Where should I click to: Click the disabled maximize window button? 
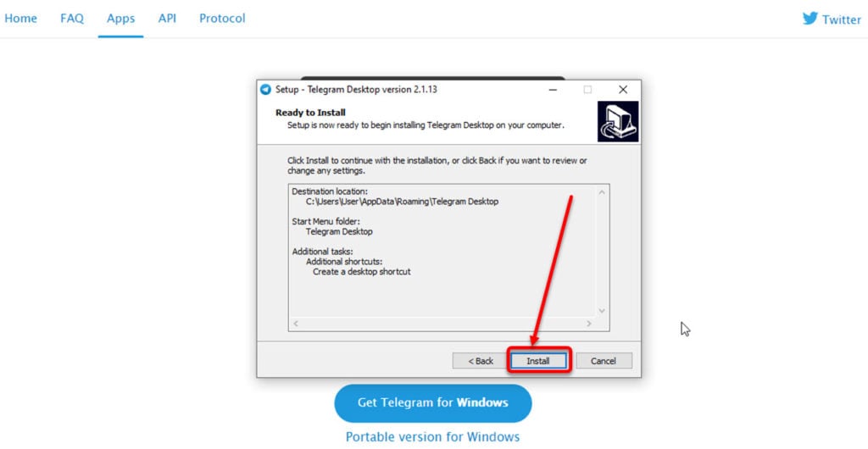click(x=587, y=90)
